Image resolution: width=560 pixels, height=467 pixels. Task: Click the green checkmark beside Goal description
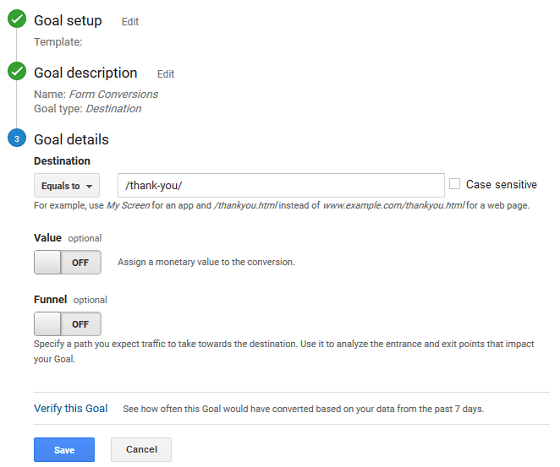click(x=17, y=71)
